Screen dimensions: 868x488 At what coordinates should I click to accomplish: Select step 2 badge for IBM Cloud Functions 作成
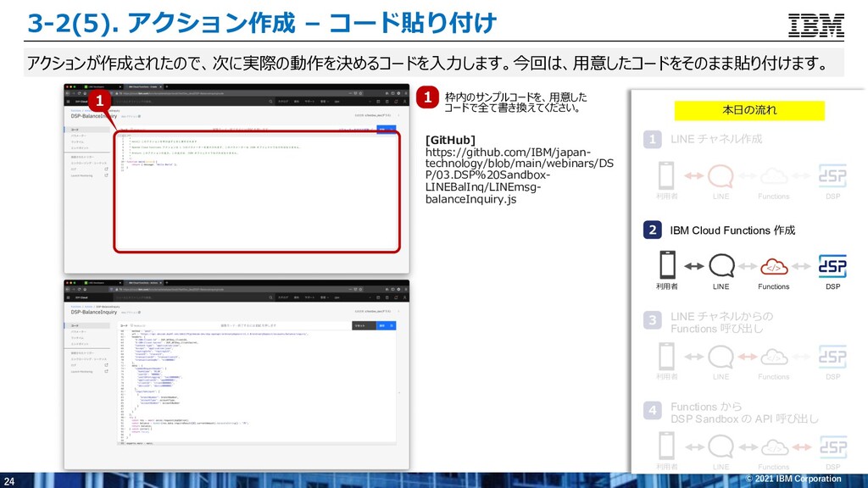click(x=652, y=230)
